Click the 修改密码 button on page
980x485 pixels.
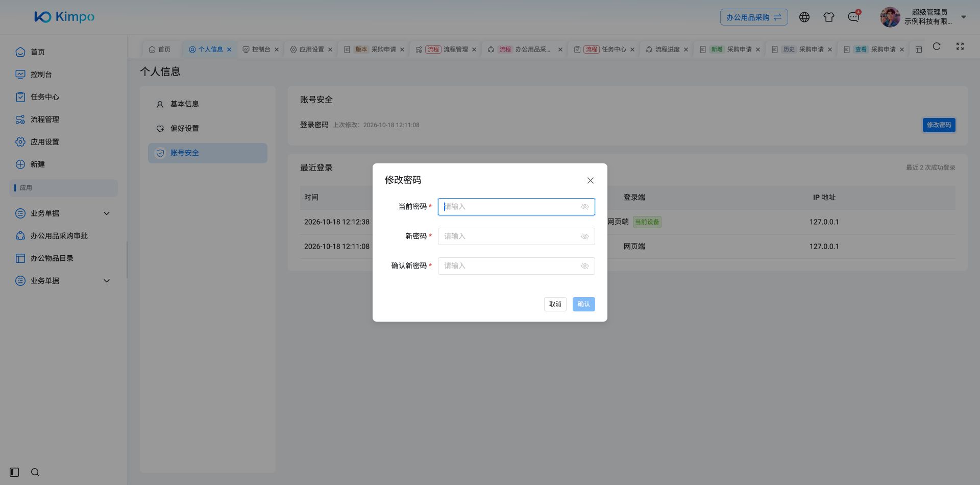point(939,125)
